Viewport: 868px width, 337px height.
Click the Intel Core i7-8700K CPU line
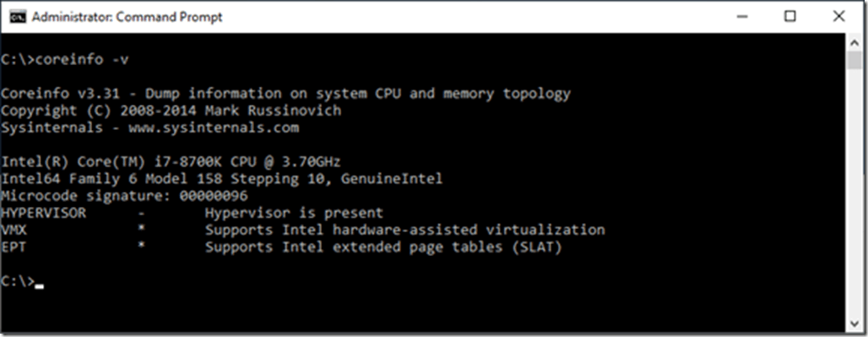pyautogui.click(x=171, y=162)
